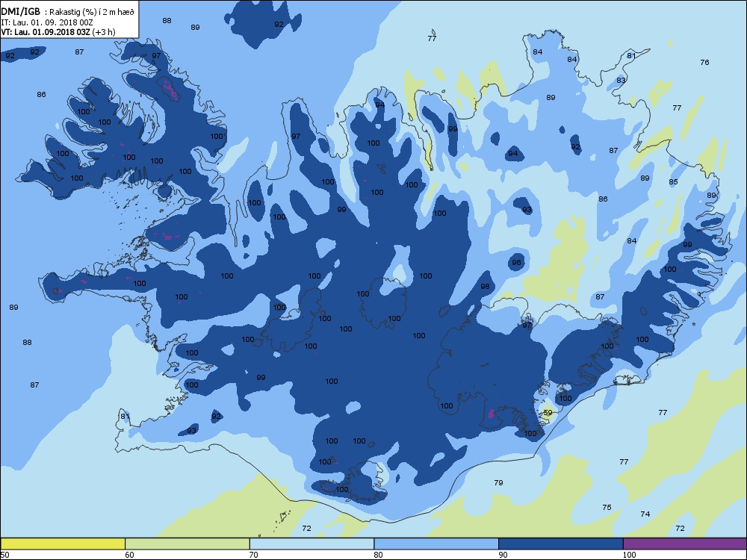Image resolution: width=747 pixels, height=560 pixels.
Task: Select the "75" humidity value over the sea
Action: (x=607, y=508)
